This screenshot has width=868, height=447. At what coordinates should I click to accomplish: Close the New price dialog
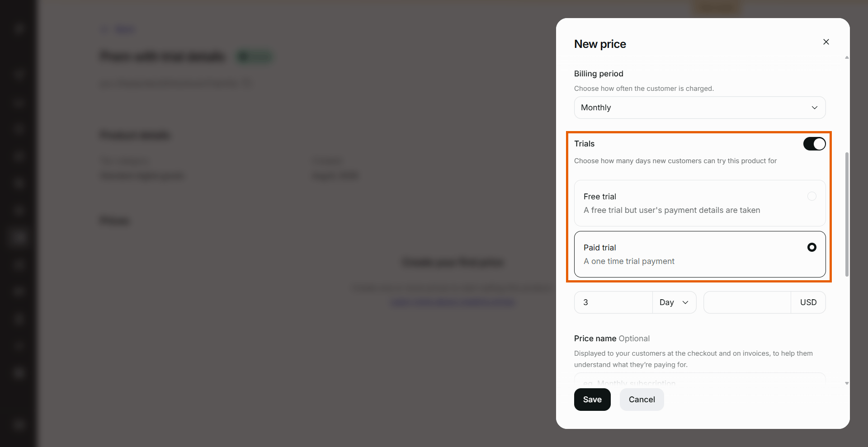(x=826, y=42)
